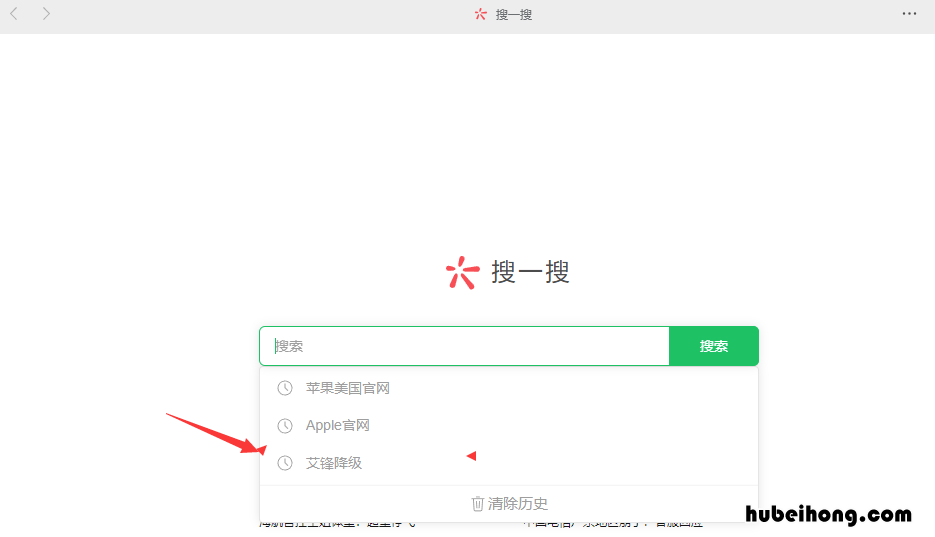Select history entry 苹果美国官网
Screen dimensions: 935x537
click(509, 388)
